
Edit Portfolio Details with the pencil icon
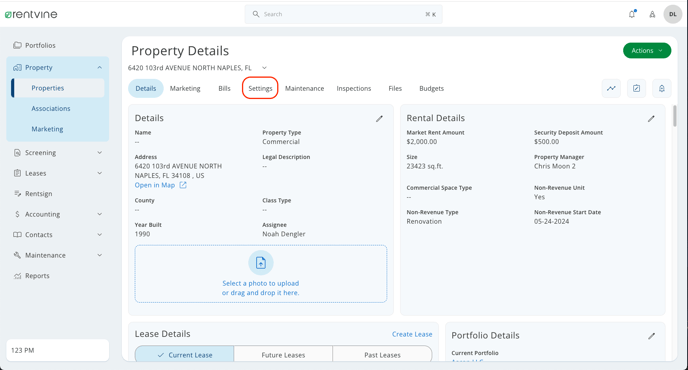[652, 336]
